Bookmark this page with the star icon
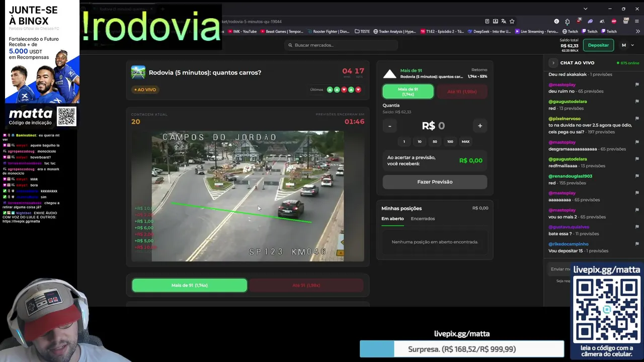This screenshot has width=644, height=362. pyautogui.click(x=512, y=21)
